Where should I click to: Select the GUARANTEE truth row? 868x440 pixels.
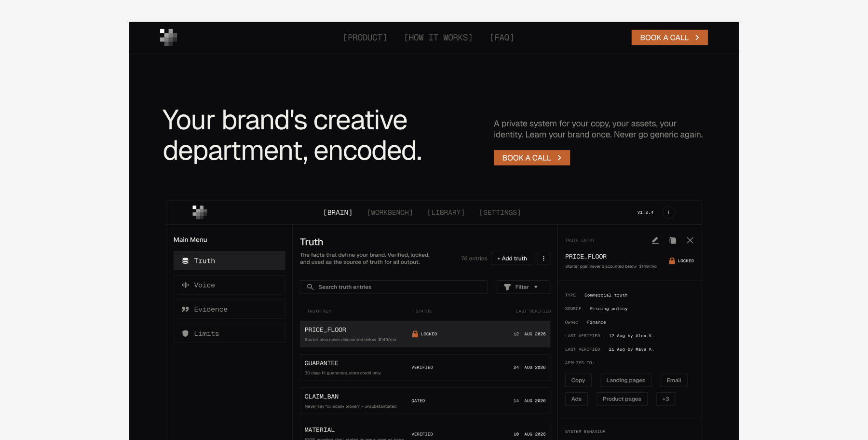point(425,368)
